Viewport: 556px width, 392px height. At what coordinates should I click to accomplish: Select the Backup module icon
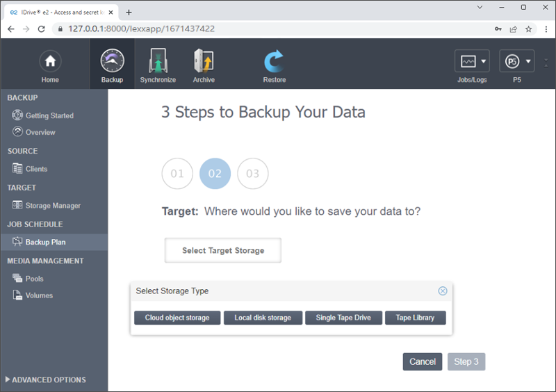[x=112, y=60]
